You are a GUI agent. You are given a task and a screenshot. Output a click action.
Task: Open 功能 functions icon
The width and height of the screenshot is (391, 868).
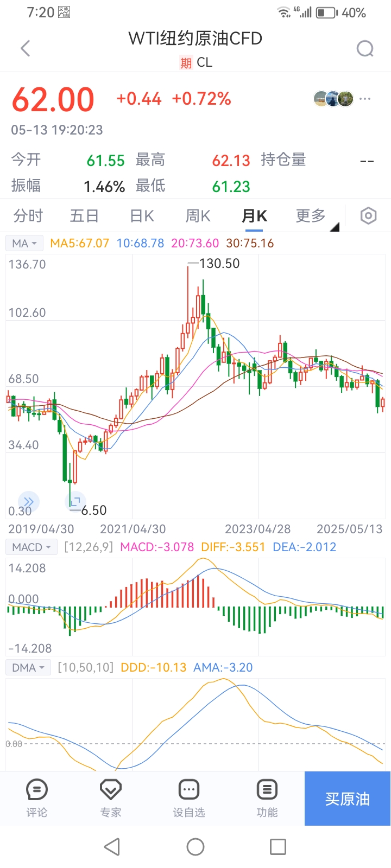267,797
